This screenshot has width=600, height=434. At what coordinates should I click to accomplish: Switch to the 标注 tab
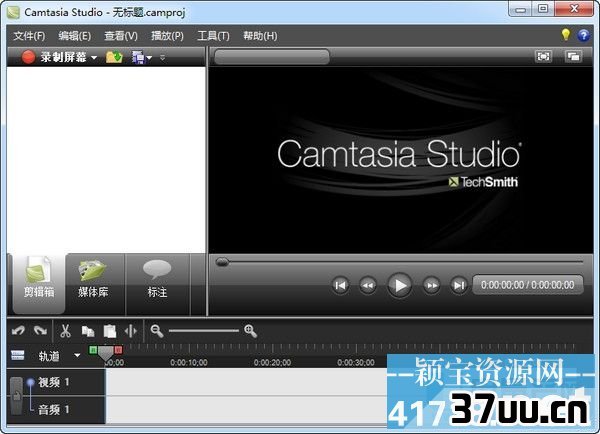click(x=157, y=283)
